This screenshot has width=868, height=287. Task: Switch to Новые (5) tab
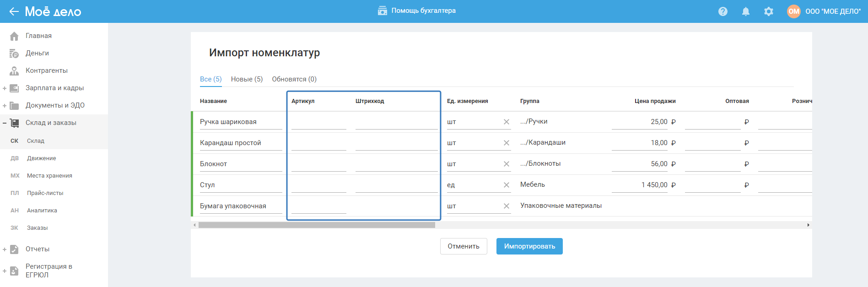[x=247, y=79]
